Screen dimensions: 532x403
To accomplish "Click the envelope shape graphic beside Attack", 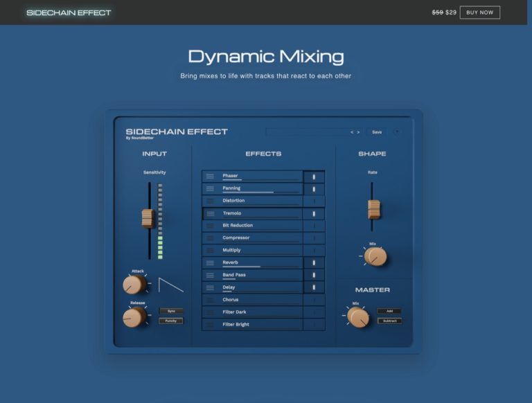I will coord(170,285).
